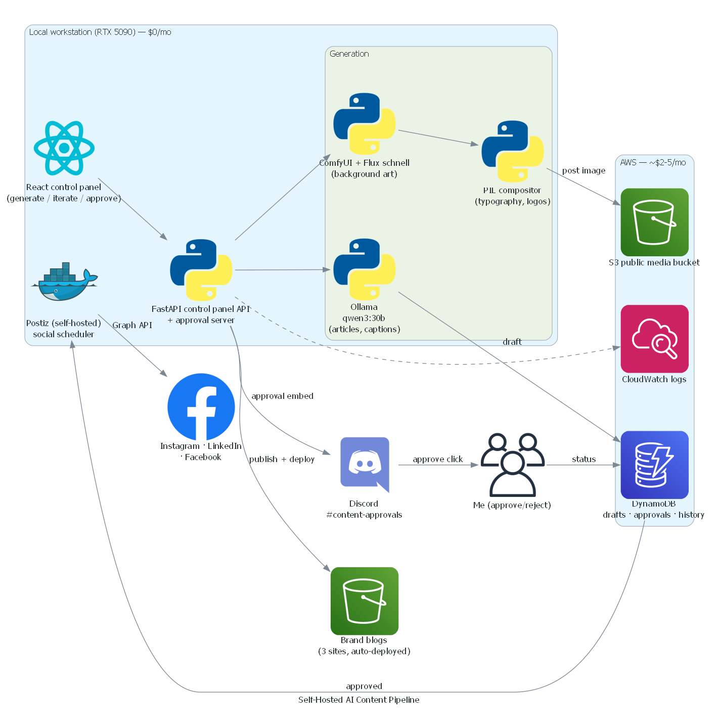Click the users icon labeled Me (approve/reject)
This screenshot has width=719, height=728.
pos(513,465)
